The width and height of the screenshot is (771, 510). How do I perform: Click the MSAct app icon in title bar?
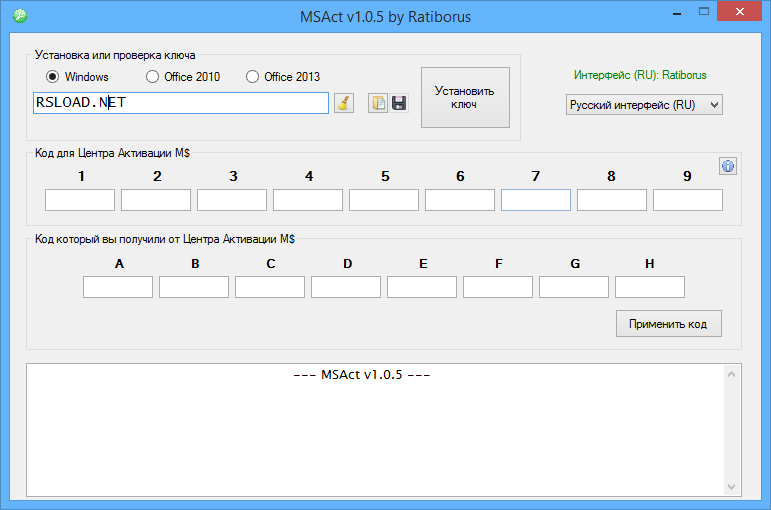pyautogui.click(x=20, y=16)
